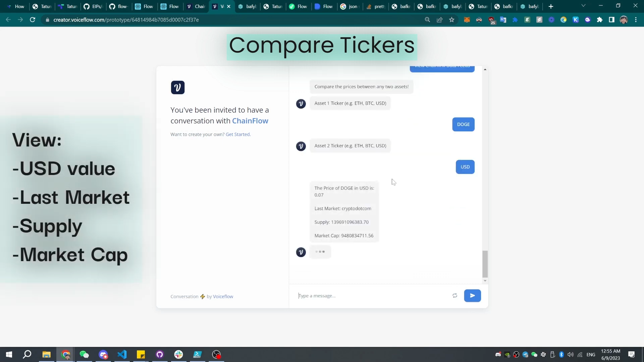Click the zoom magnifier in the address bar

tap(427, 20)
